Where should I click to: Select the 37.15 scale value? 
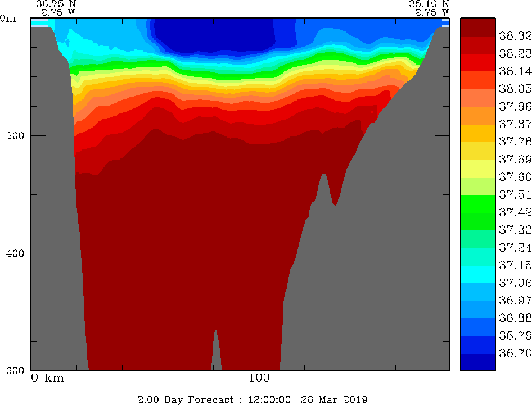coord(515,265)
